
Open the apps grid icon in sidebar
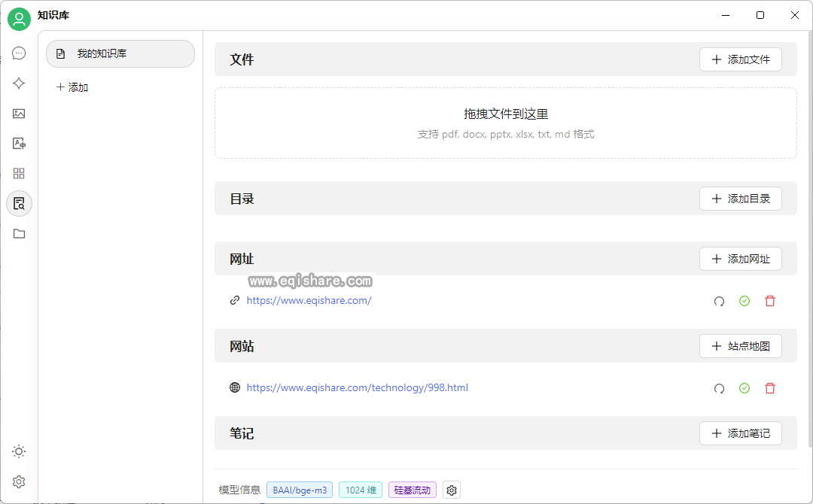pyautogui.click(x=19, y=173)
